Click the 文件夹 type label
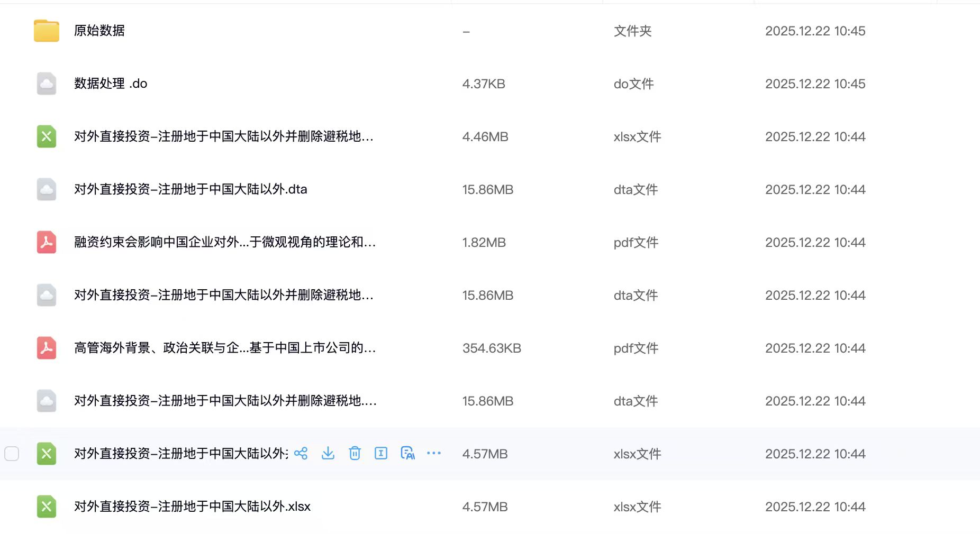Screen dimensions: 980x534 pos(633,31)
